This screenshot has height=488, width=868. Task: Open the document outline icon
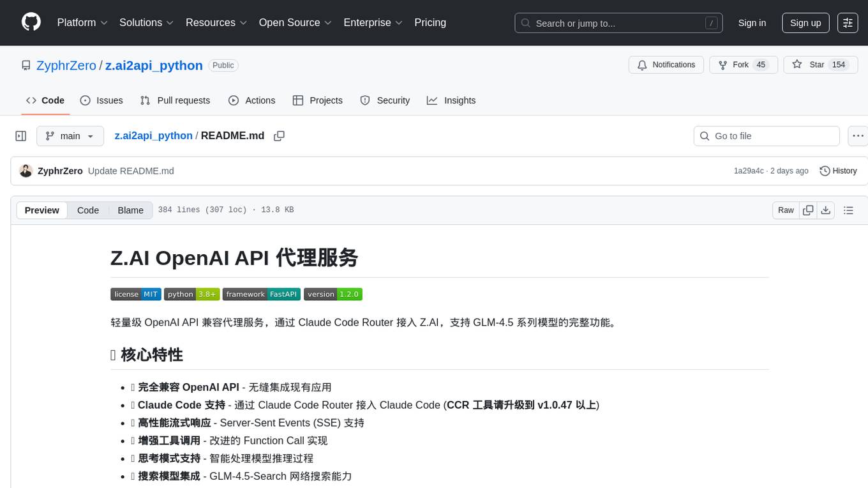pos(848,210)
